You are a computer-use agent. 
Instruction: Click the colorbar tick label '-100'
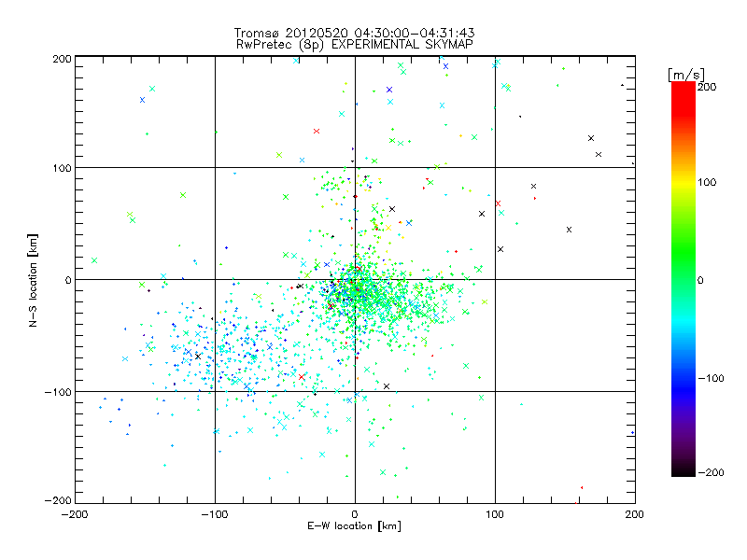(x=711, y=378)
